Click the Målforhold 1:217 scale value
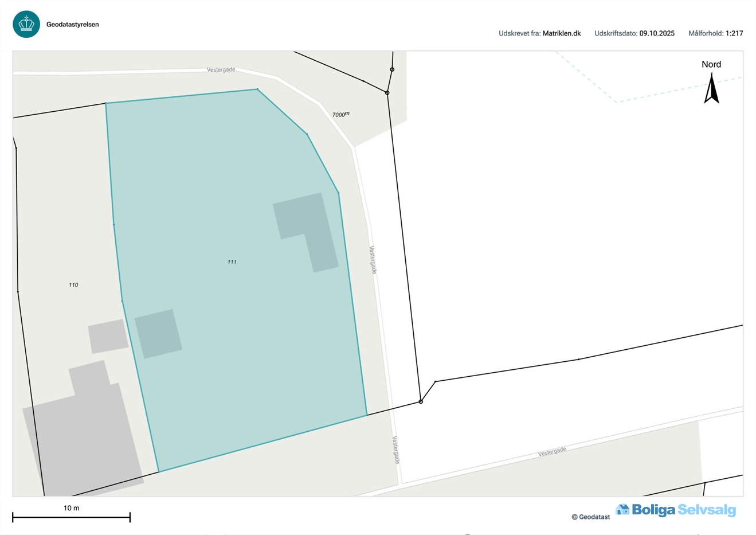 tap(734, 33)
